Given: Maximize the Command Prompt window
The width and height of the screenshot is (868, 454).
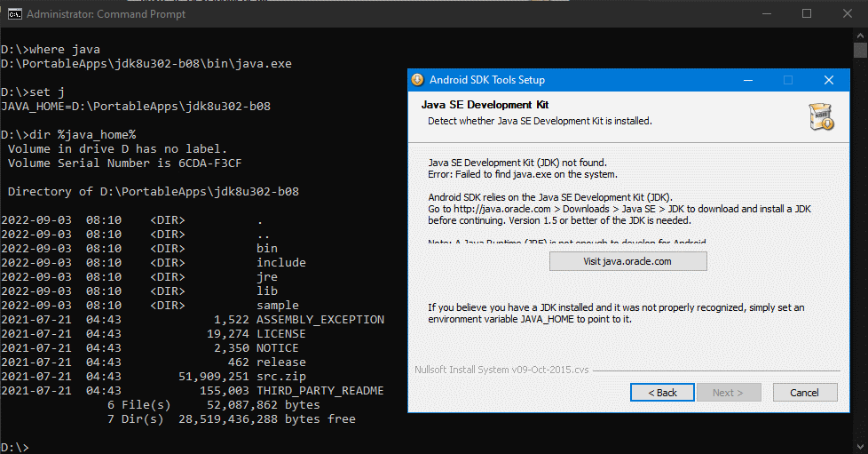Looking at the screenshot, I should (807, 14).
